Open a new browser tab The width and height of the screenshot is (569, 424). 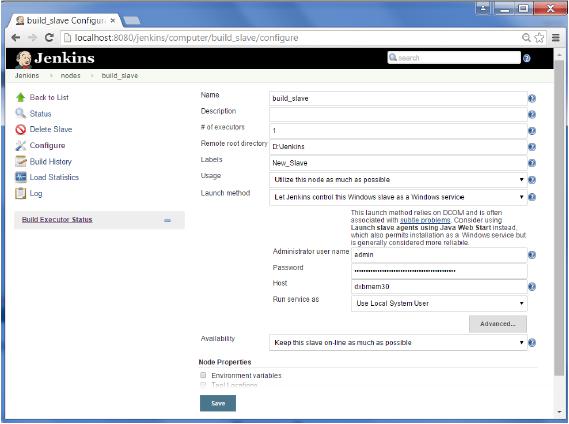pos(131,20)
